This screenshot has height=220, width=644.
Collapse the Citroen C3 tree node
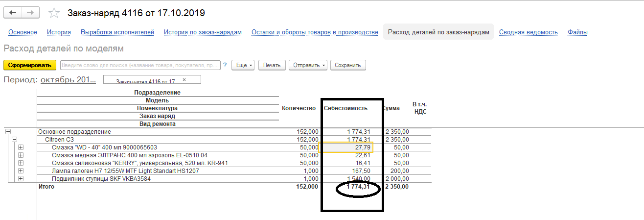point(14,140)
